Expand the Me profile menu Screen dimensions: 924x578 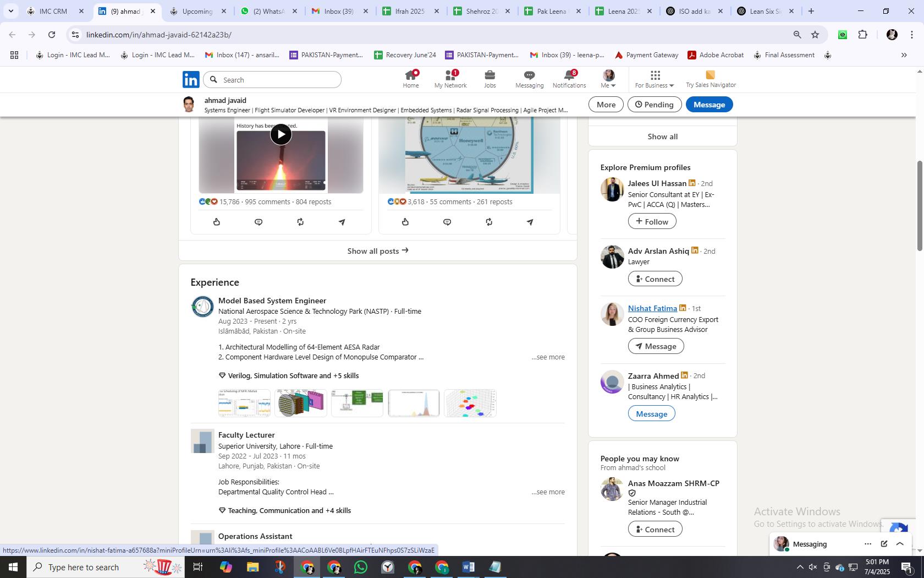pos(608,79)
